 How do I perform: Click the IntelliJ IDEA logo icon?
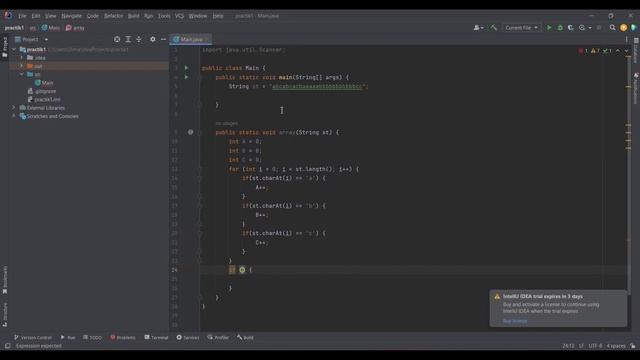8,16
